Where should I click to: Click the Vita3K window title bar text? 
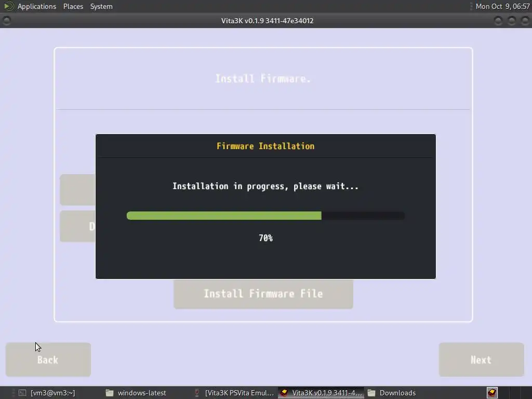pos(267,21)
